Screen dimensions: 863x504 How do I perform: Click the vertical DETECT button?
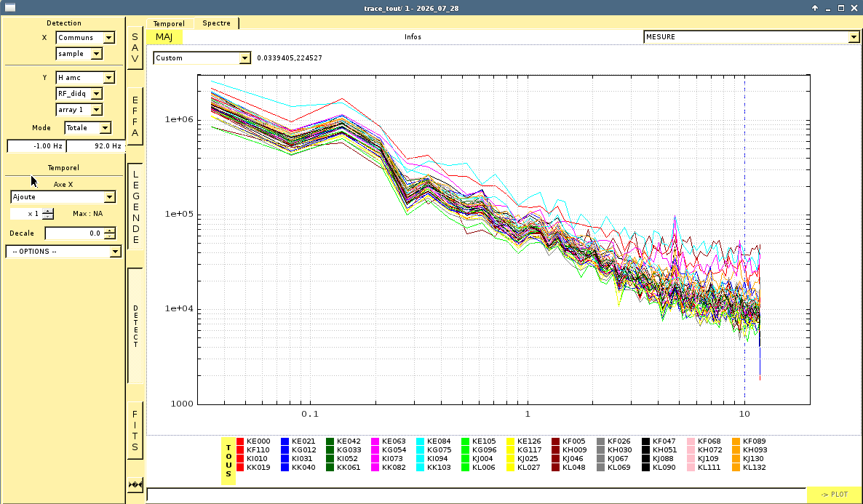pos(135,326)
